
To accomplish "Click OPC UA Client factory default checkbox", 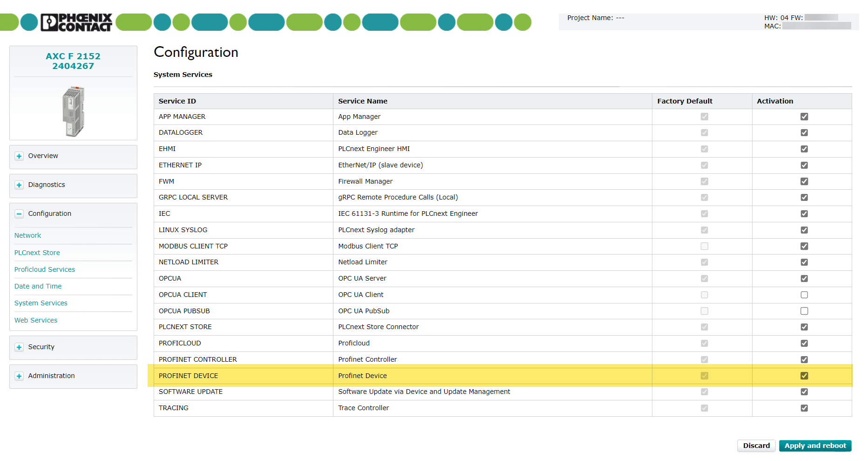I will tap(705, 295).
